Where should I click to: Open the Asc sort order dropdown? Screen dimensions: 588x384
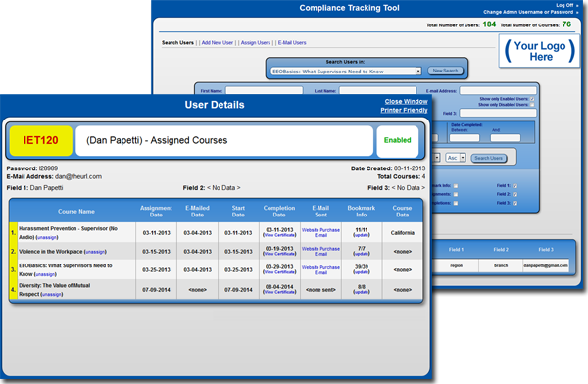click(x=456, y=158)
